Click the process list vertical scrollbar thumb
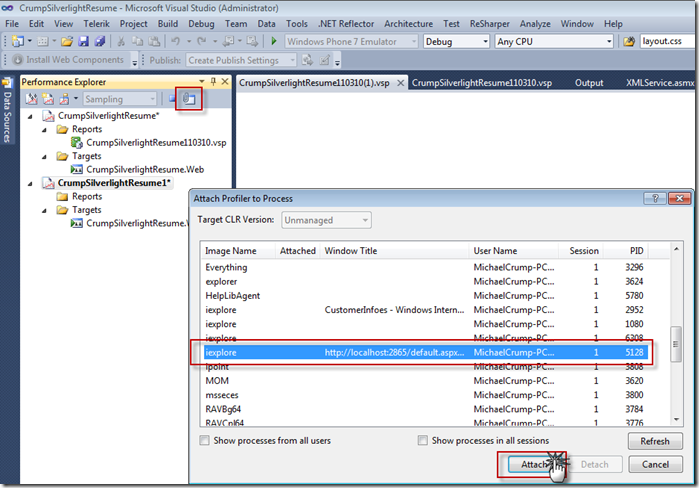The height and width of the screenshot is (488, 699). pyautogui.click(x=676, y=344)
